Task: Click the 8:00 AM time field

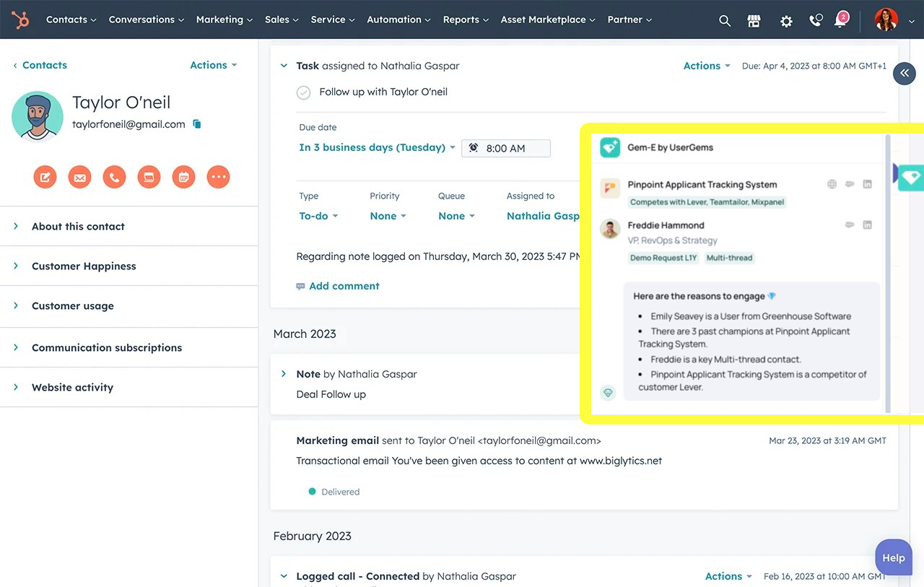Action: coord(506,148)
